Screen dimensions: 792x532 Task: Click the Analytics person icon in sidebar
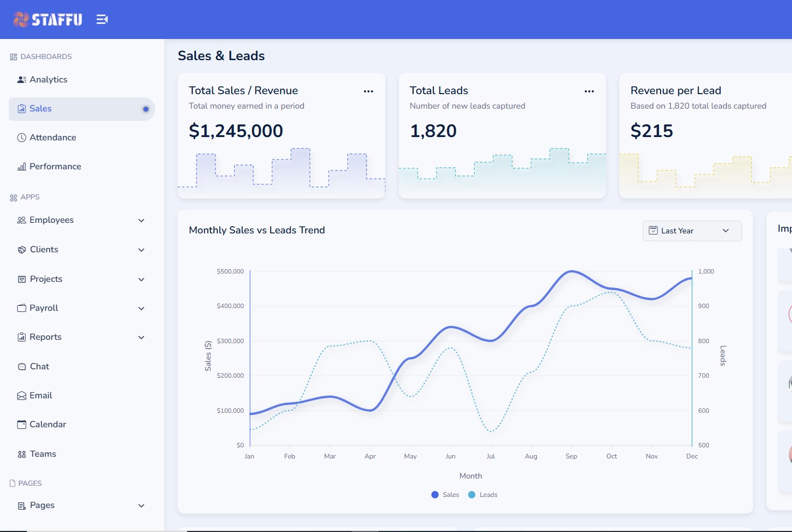(22, 80)
